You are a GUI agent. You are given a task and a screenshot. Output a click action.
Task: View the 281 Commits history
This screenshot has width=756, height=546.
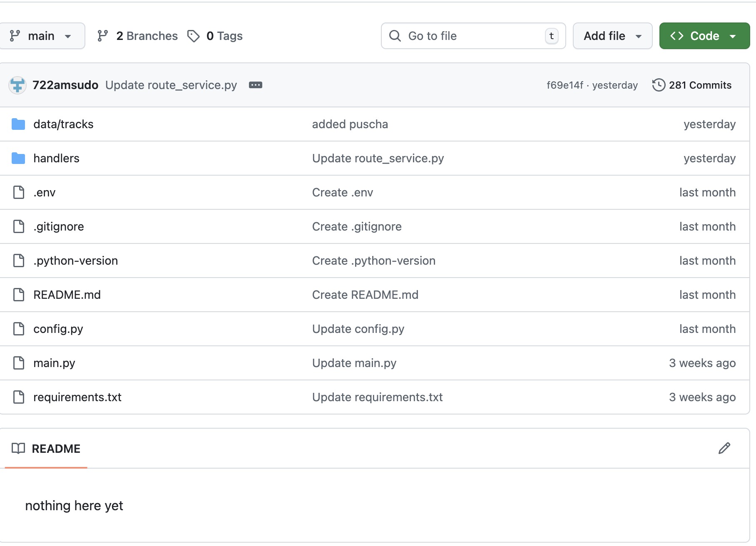(700, 85)
